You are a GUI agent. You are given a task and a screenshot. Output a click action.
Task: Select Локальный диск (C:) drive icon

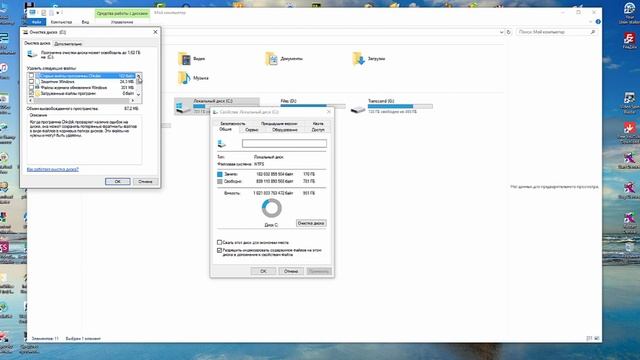click(183, 108)
